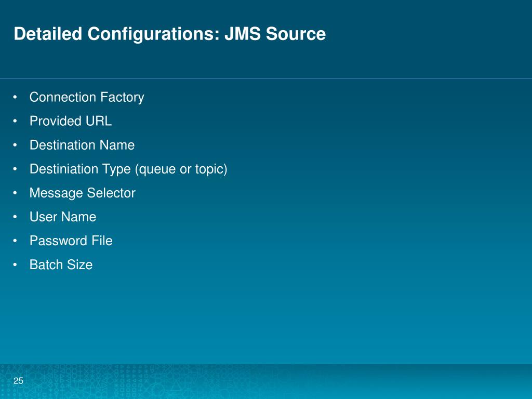
Task: Click the bullet marker before Provided URL
Action: point(17,122)
